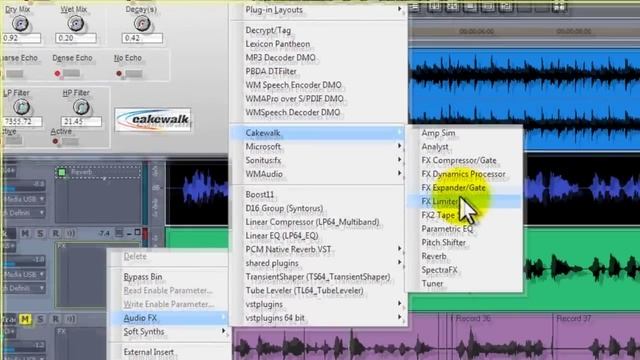The image size is (640, 360).
Task: Expand the Microsoft plug-in submenu
Action: (x=319, y=146)
